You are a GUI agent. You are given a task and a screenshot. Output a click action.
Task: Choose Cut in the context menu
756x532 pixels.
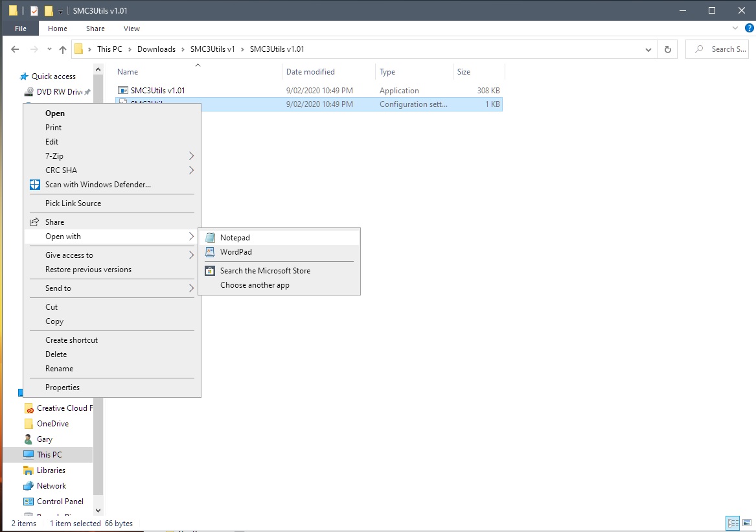(x=112, y=306)
